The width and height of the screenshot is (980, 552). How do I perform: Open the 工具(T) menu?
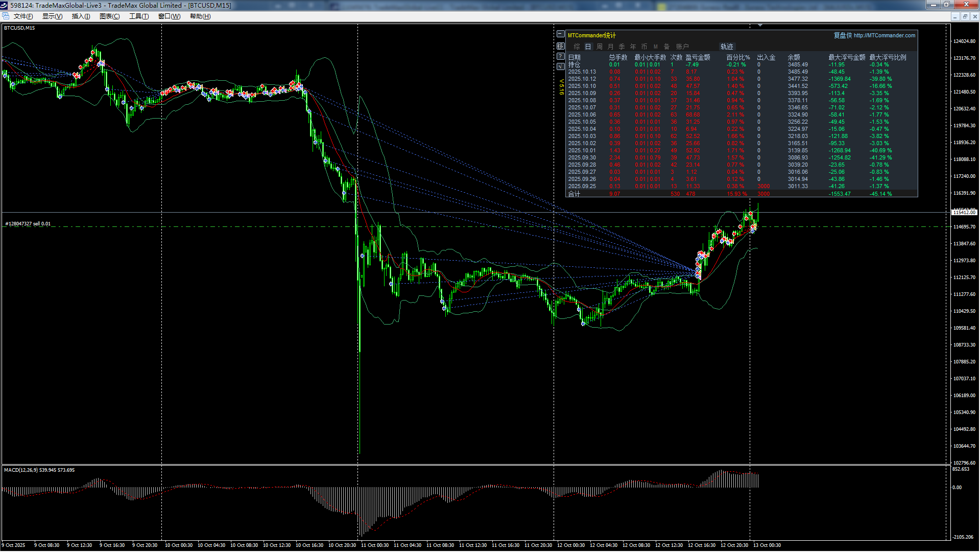point(139,16)
